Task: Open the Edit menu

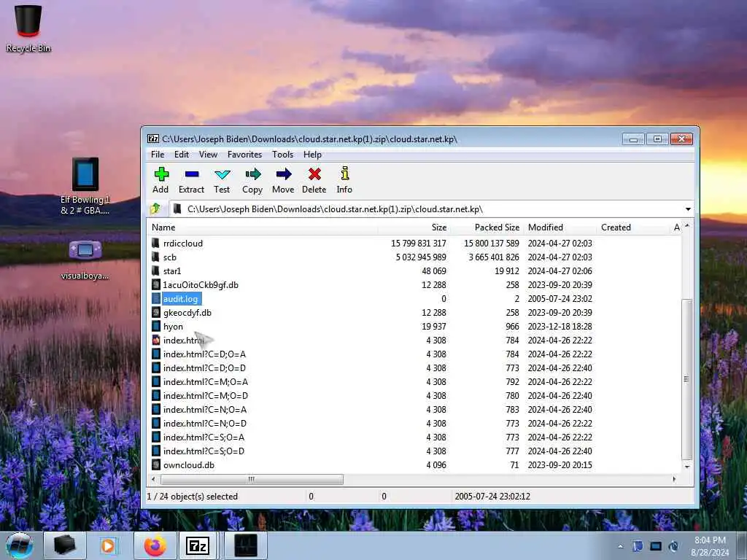Action: [182, 155]
